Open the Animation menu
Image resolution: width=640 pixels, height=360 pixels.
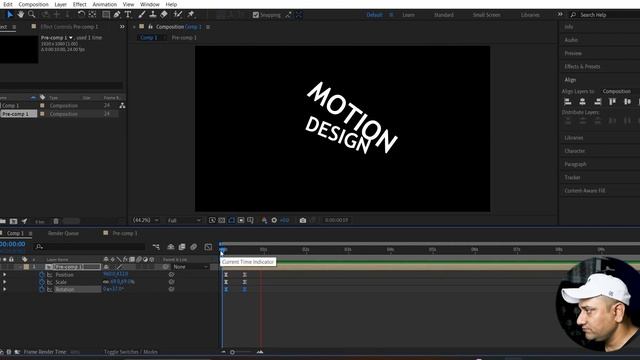point(104,4)
